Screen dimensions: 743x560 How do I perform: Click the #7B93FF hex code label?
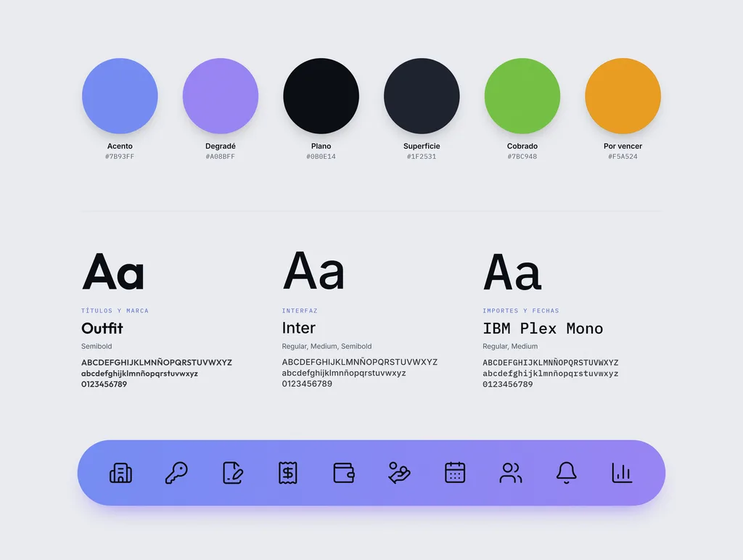(120, 157)
